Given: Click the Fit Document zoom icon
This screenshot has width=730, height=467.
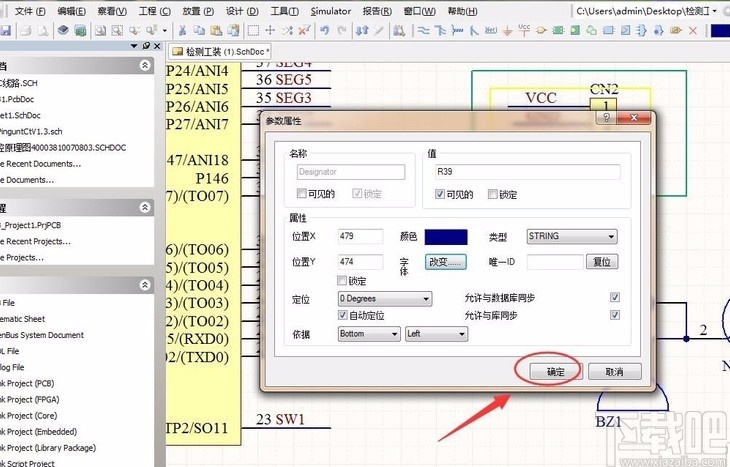Looking at the screenshot, I should pyautogui.click(x=100, y=31).
